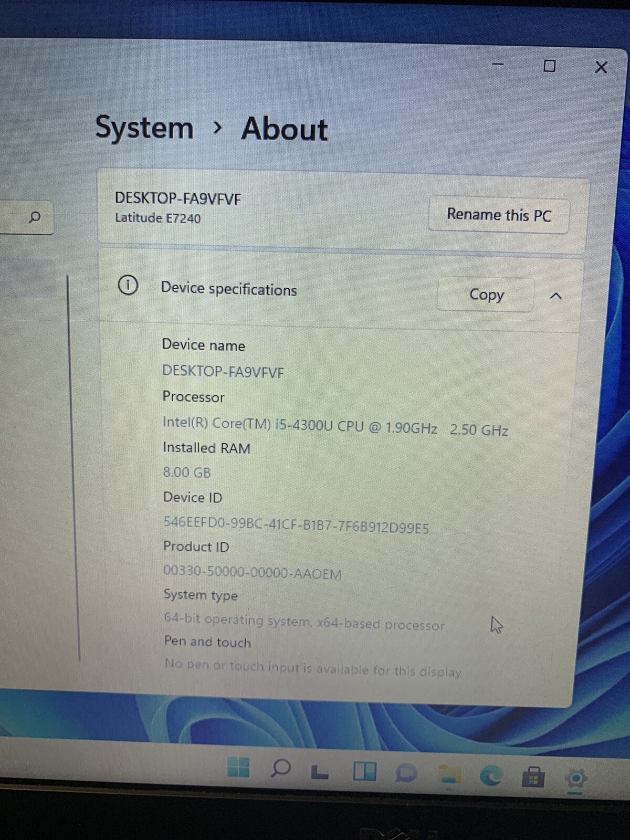Open the Windows Start menu
The height and width of the screenshot is (840, 630).
(x=238, y=767)
